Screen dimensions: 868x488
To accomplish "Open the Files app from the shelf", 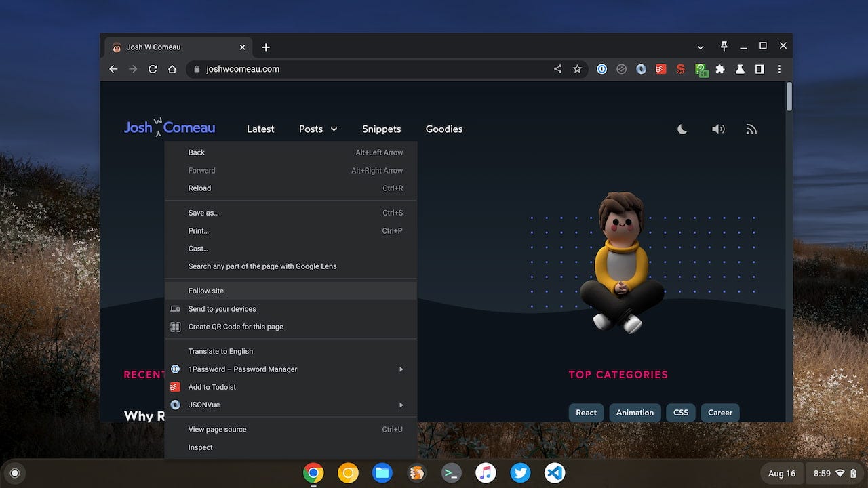I will point(382,473).
